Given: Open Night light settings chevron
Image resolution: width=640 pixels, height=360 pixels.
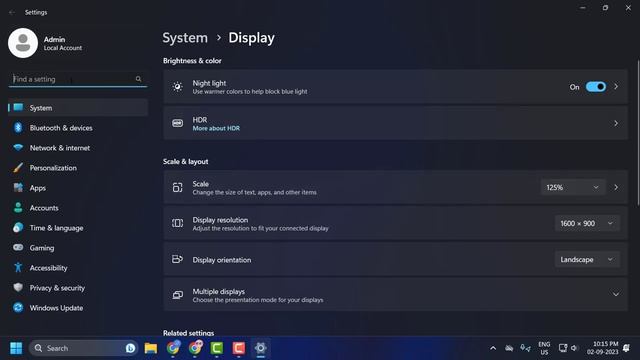Looking at the screenshot, I should point(616,87).
